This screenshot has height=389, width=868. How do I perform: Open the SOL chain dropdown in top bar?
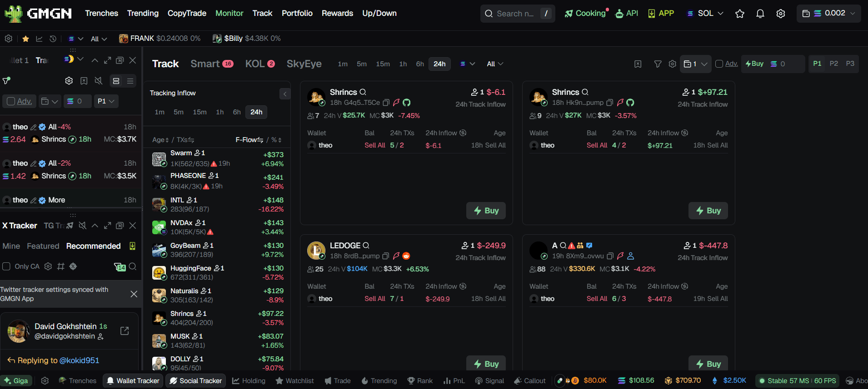[x=705, y=14]
